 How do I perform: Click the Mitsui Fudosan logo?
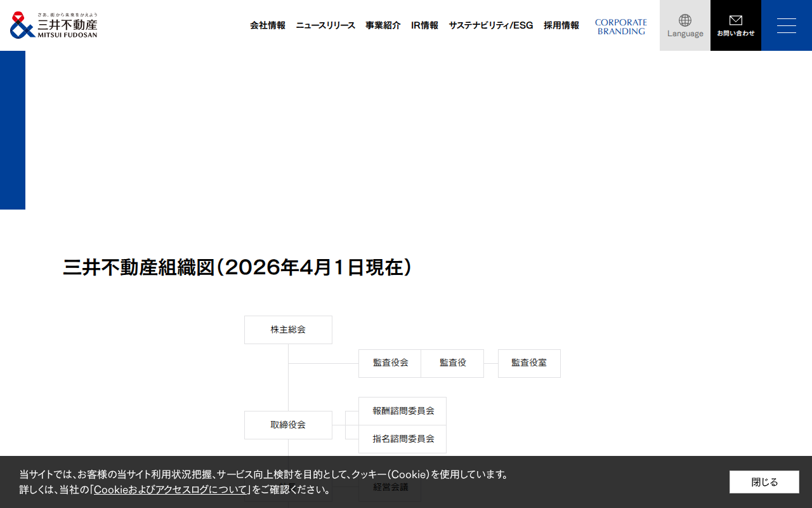click(54, 25)
